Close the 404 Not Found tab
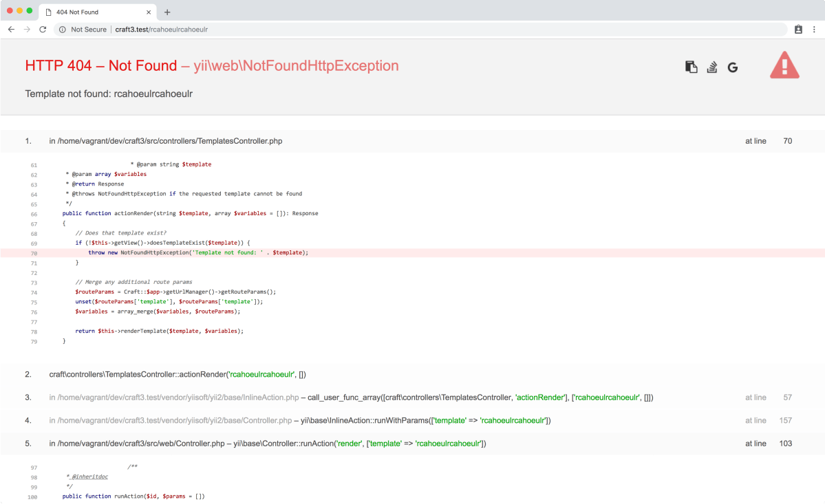The height and width of the screenshot is (504, 825). [x=149, y=12]
